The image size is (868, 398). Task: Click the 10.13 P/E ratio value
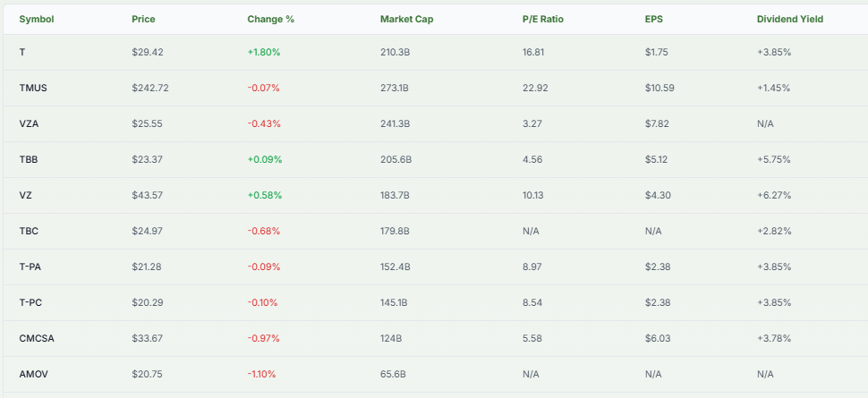[x=533, y=195]
